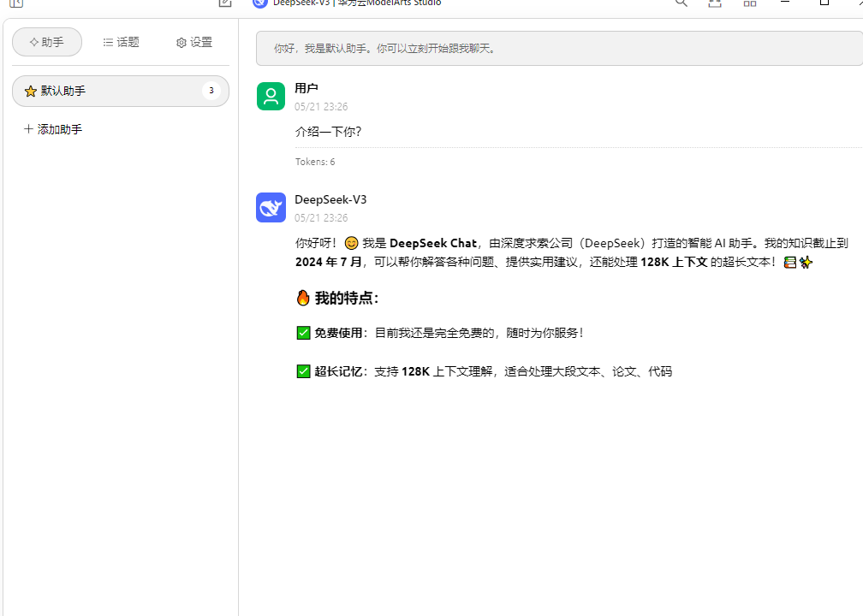The image size is (863, 616).
Task: Click the timestamp under DeepSeek-V3
Action: tap(321, 218)
